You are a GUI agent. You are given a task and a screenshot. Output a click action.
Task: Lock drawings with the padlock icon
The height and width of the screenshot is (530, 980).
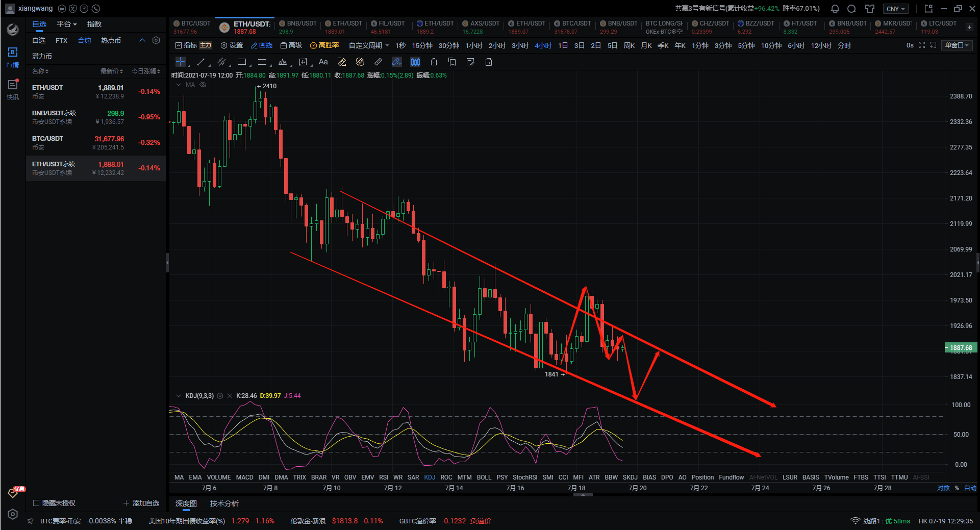coord(434,62)
